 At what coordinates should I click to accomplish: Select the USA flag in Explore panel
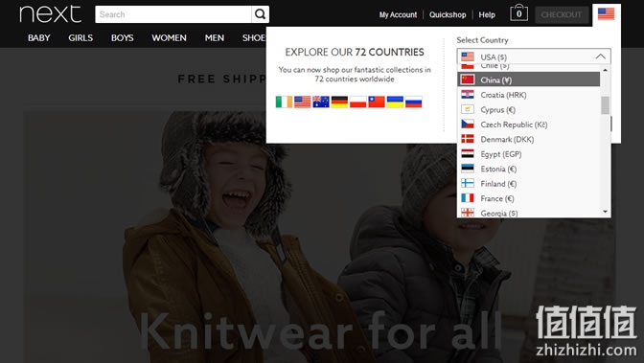pyautogui.click(x=302, y=102)
